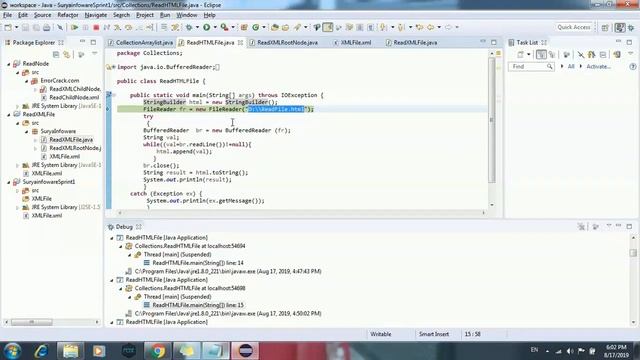This screenshot has width=640, height=360.
Task: Open the Debug launch dropdown arrow
Action: tap(197, 27)
